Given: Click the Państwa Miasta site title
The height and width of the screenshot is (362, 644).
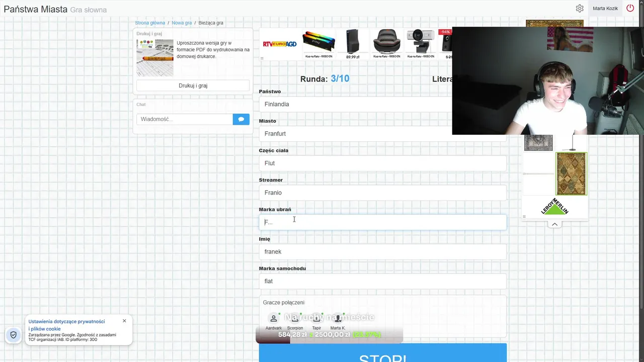Looking at the screenshot, I should tap(35, 9).
